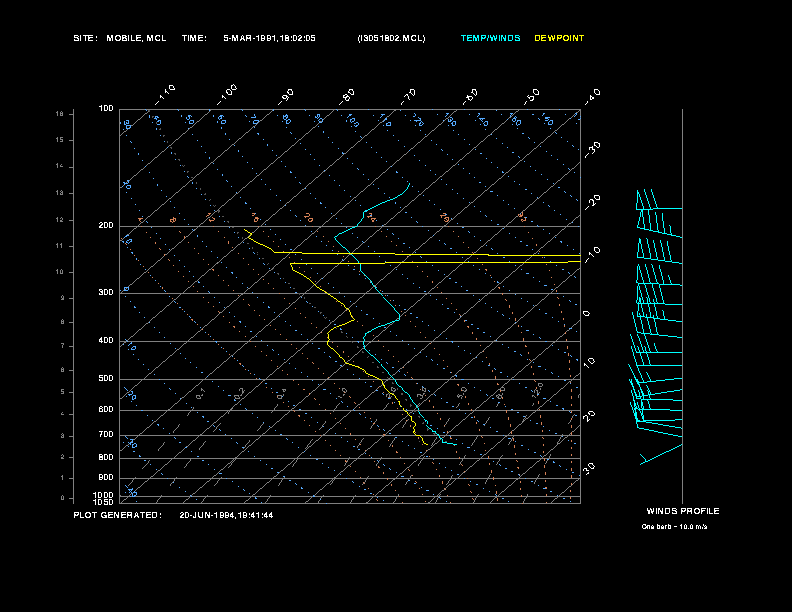Click the site name MOBILE, MCL

click(136, 38)
